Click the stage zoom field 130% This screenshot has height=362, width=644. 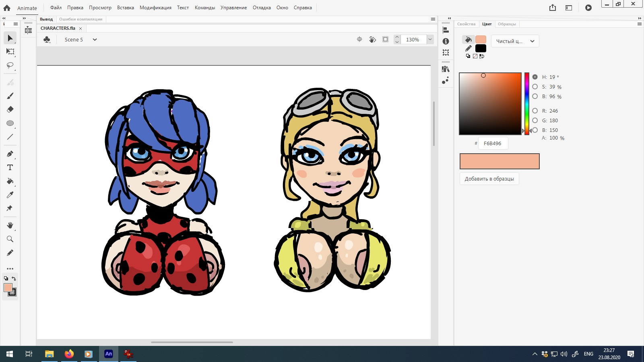coord(413,39)
